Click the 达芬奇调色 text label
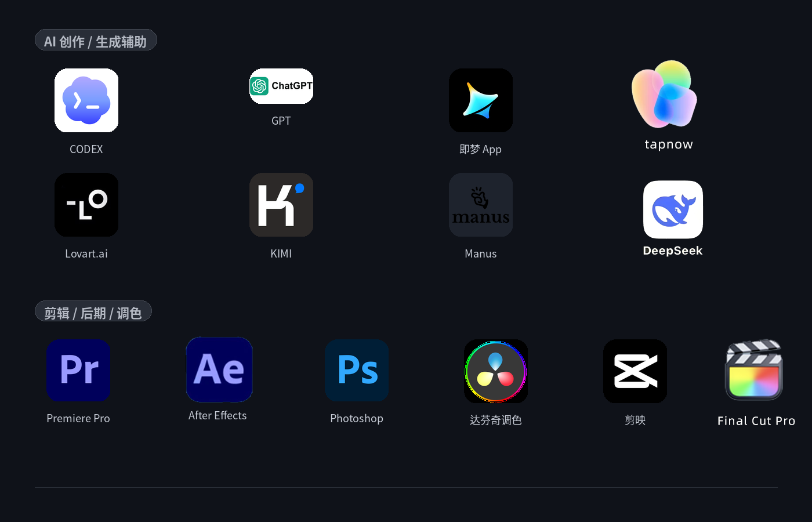 496,420
